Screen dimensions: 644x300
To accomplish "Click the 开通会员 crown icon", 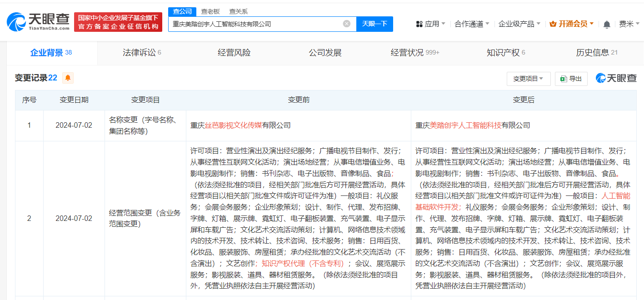I will point(553,24).
